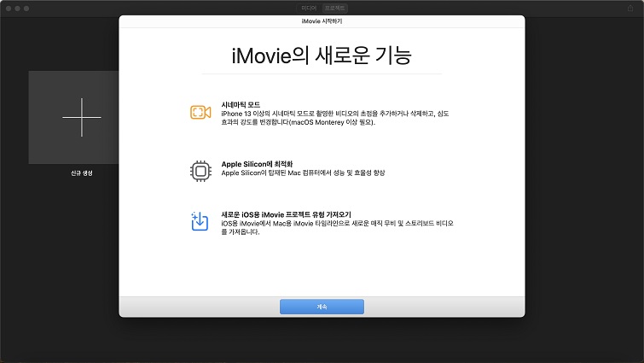Click the 신규 생성 label
The height and width of the screenshot is (363, 644).
pos(81,173)
